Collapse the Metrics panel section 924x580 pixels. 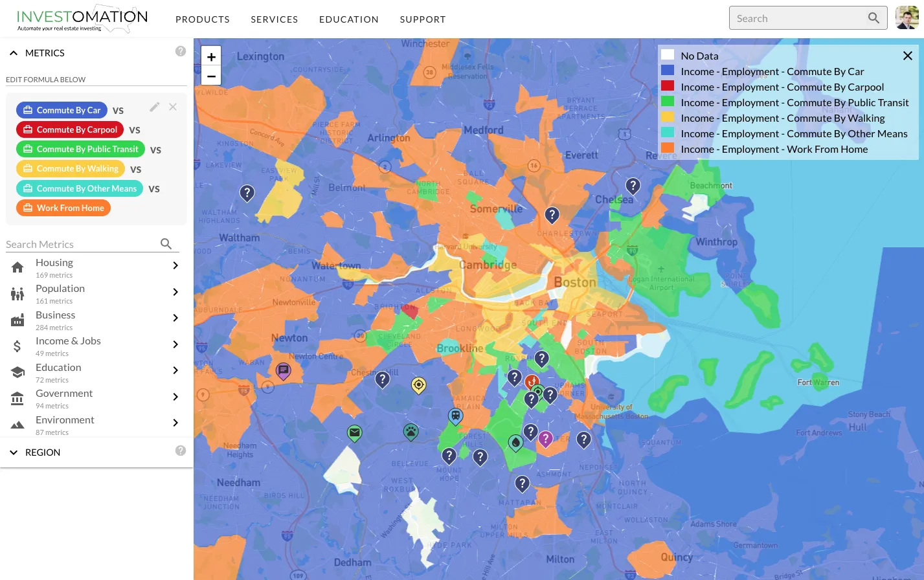(14, 53)
